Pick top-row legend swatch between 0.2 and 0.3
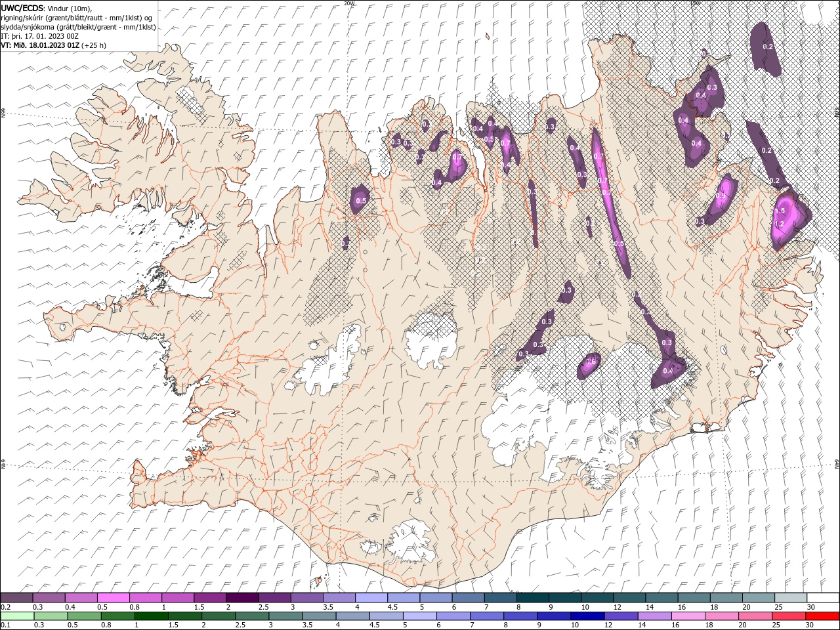Screen dimensions: 840x630 [x=16, y=598]
